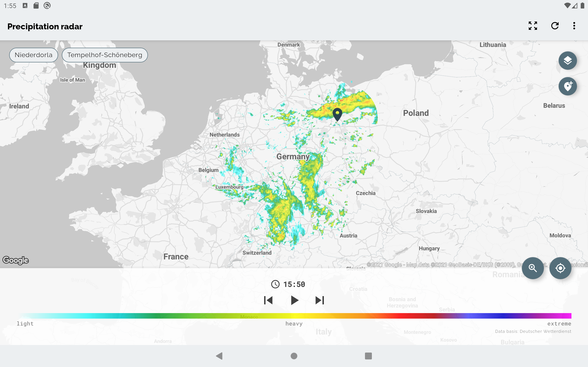The height and width of the screenshot is (367, 588).
Task: Open the three-dot overflow menu
Action: (x=574, y=26)
